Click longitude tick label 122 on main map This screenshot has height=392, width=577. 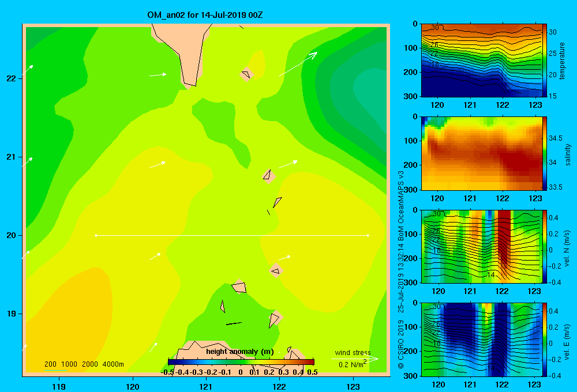(x=279, y=386)
